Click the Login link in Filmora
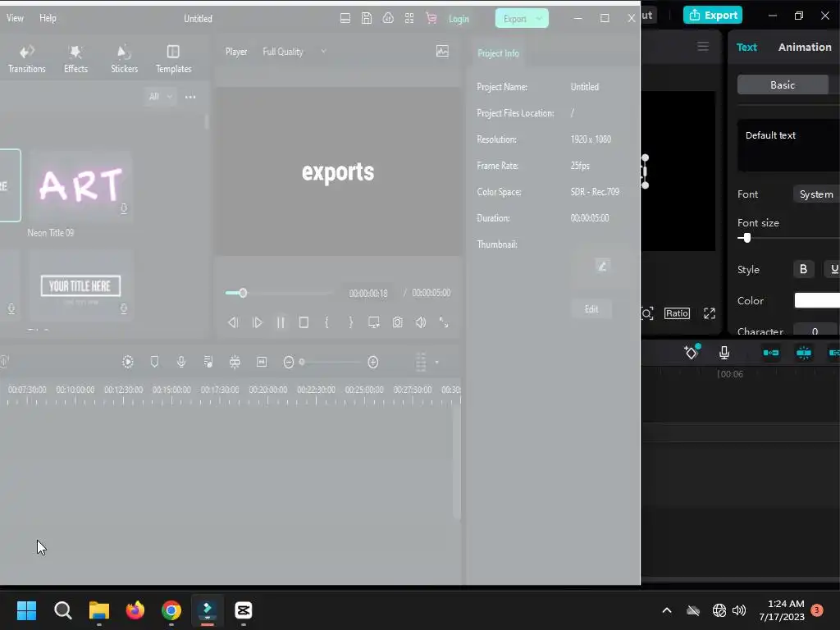The image size is (840, 630). [x=459, y=19]
